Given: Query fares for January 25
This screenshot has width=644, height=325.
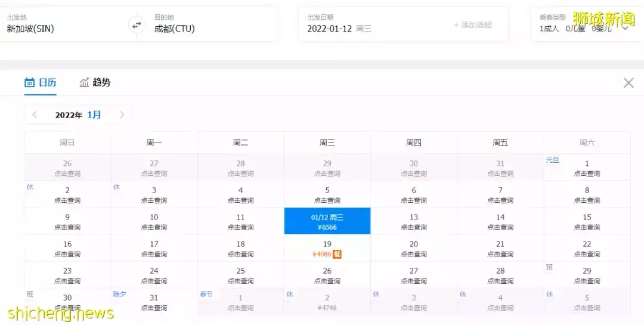Looking at the screenshot, I should (x=241, y=276).
